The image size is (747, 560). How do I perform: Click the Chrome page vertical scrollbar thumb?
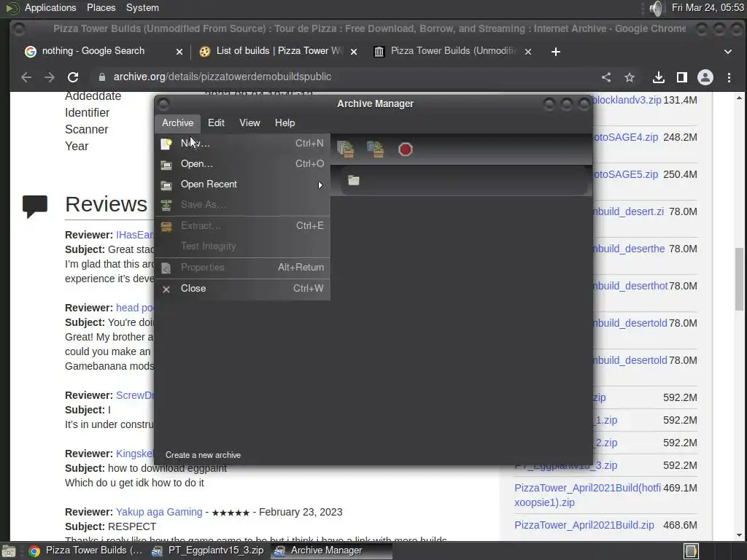tap(739, 279)
